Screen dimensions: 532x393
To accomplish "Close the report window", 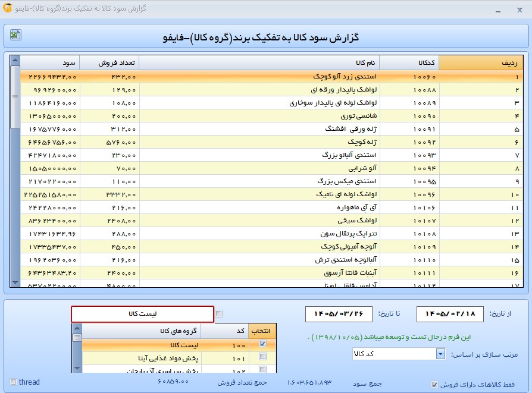I will [520, 10].
